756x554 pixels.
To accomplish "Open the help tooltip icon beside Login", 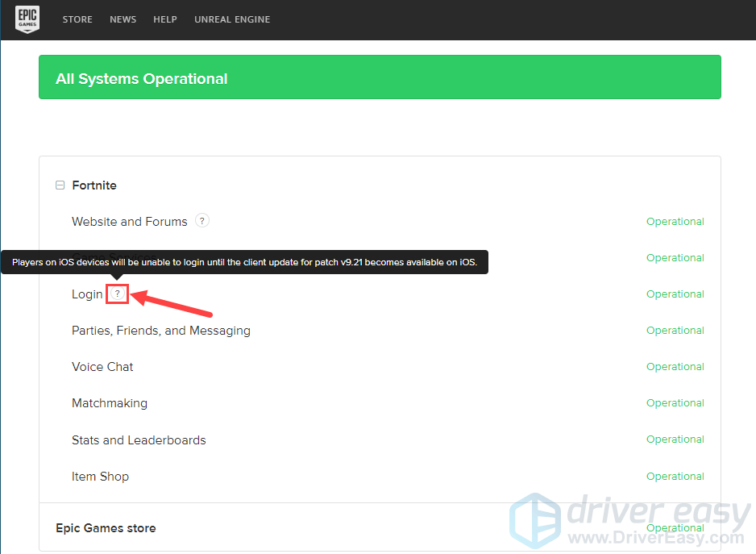I will tap(117, 294).
